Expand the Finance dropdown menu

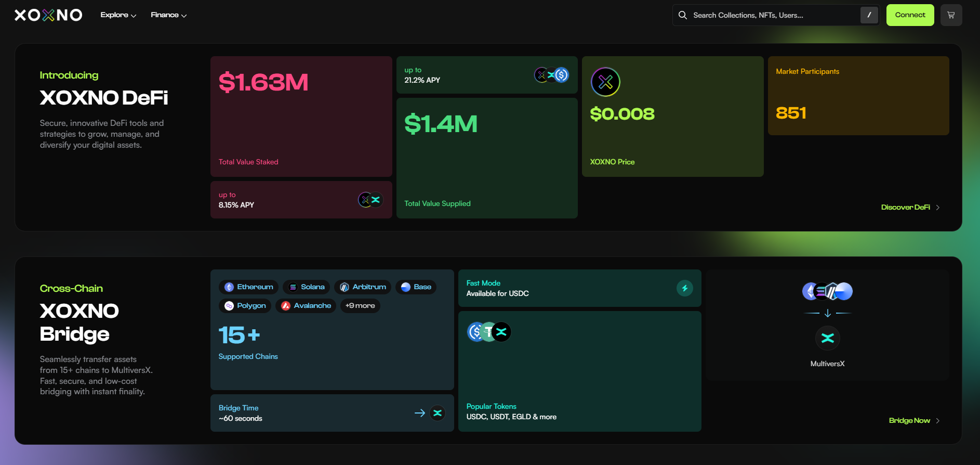(x=168, y=15)
